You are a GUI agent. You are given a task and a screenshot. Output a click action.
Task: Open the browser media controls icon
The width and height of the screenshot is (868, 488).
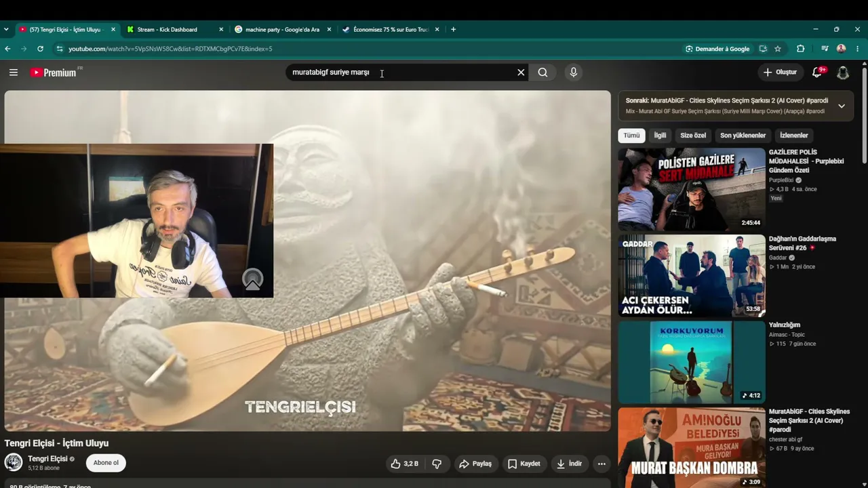tap(825, 49)
